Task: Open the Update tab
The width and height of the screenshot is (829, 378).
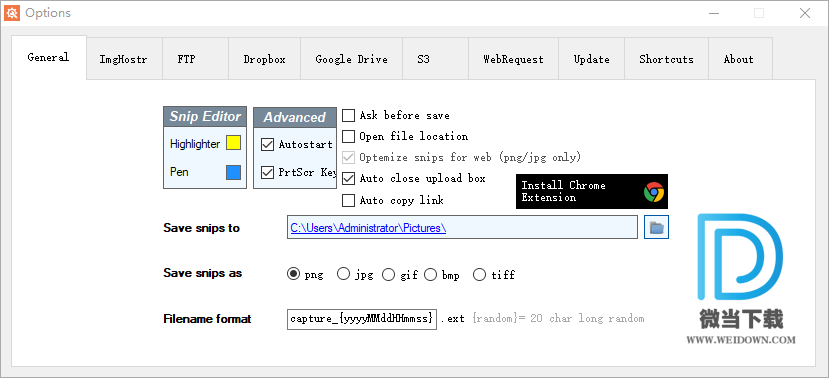Action: [x=592, y=59]
